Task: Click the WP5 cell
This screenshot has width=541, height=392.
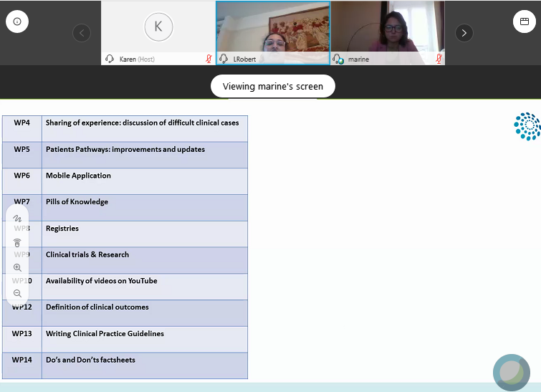Action: [22, 155]
